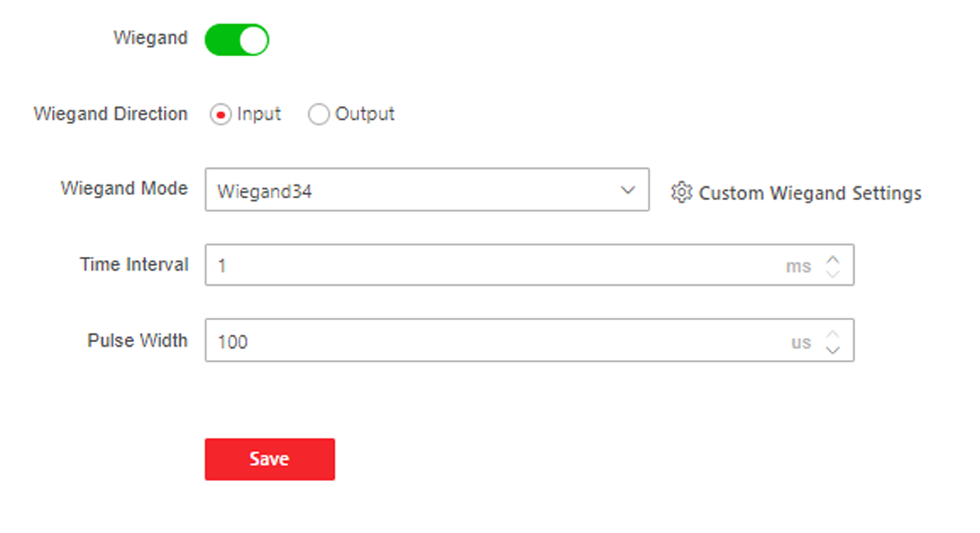Click the Pulse Width label

pyautogui.click(x=137, y=340)
